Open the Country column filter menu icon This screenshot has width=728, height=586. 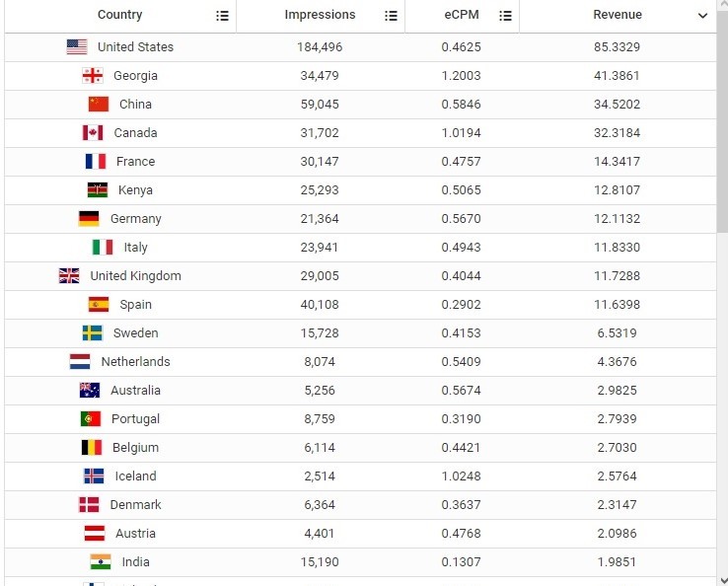tap(222, 16)
